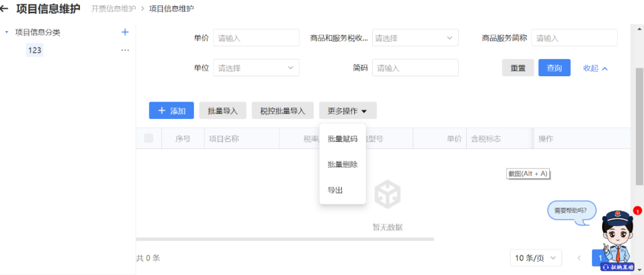Select 批量赋码 from the dropdown menu
The width and height of the screenshot is (644, 275).
pyautogui.click(x=342, y=139)
